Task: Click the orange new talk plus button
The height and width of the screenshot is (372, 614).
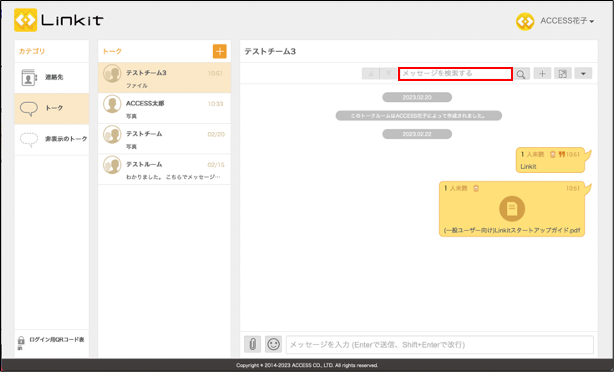Action: (219, 51)
